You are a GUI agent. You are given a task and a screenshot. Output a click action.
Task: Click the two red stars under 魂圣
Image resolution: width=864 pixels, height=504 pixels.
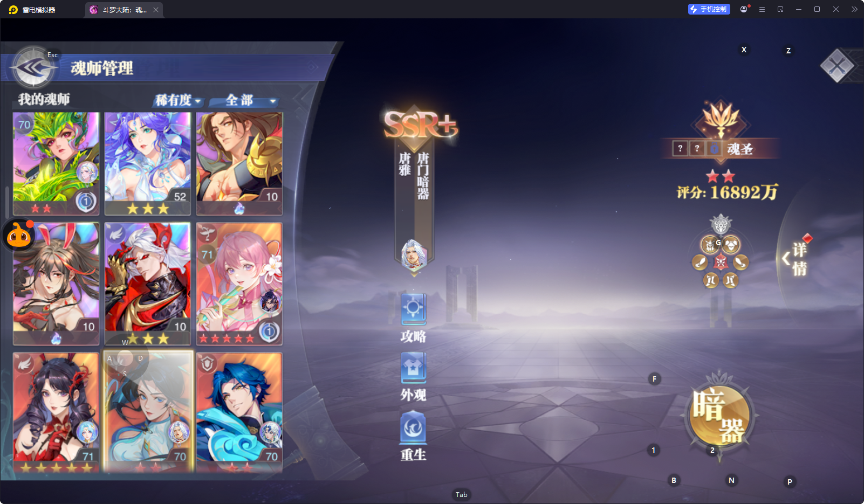point(721,176)
